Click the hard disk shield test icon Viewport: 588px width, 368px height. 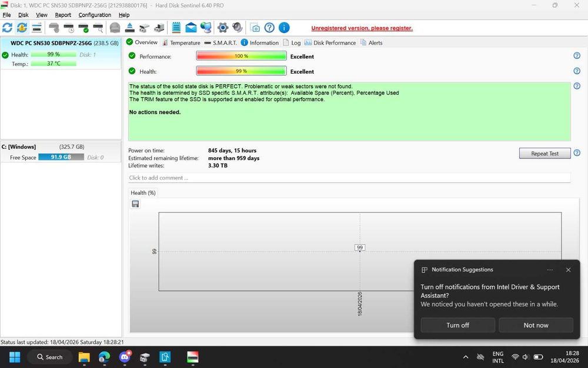click(54, 28)
